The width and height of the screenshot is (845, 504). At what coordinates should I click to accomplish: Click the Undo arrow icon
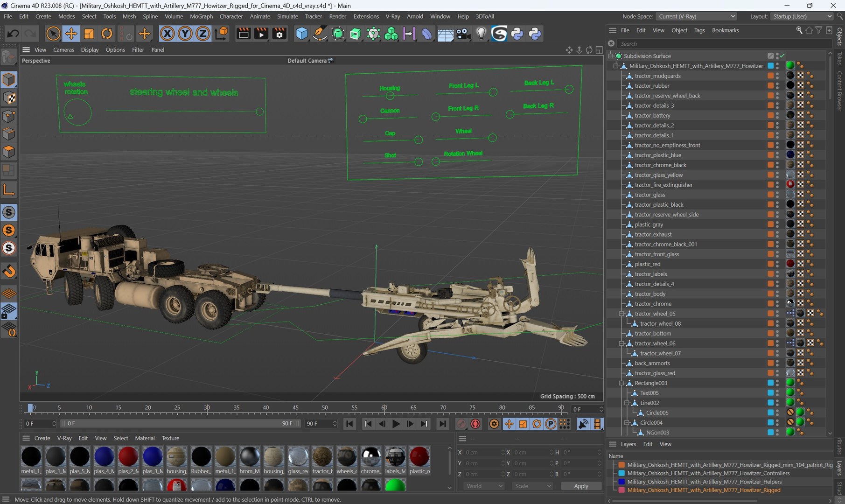coord(13,34)
